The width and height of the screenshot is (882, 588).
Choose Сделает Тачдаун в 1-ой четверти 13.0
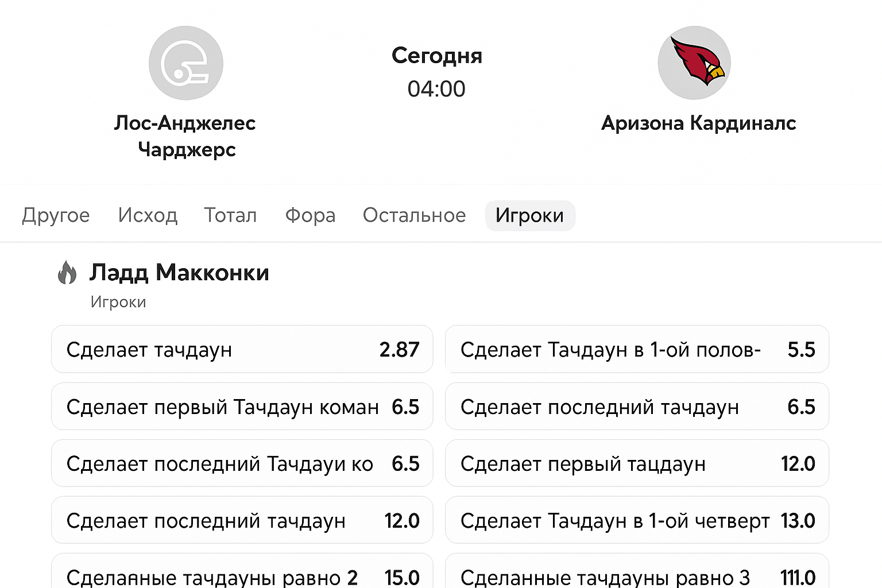coord(637,520)
